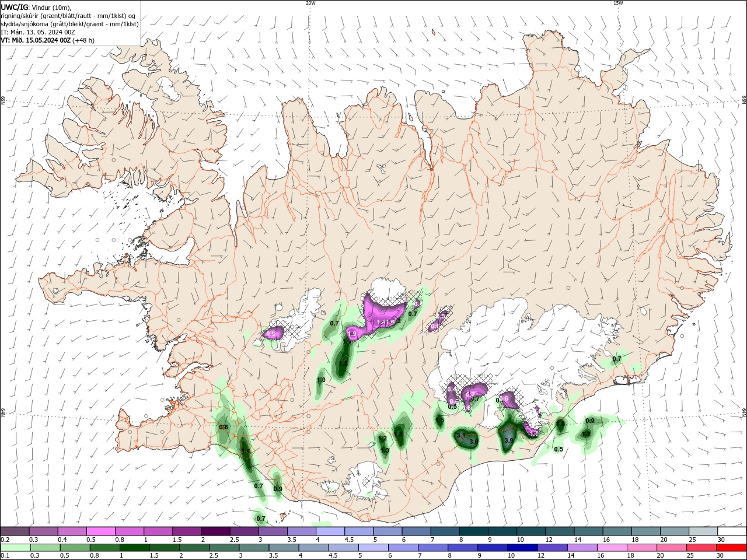
Task: Select the 3.1 precipitation value on the map
Action: pyautogui.click(x=460, y=435)
